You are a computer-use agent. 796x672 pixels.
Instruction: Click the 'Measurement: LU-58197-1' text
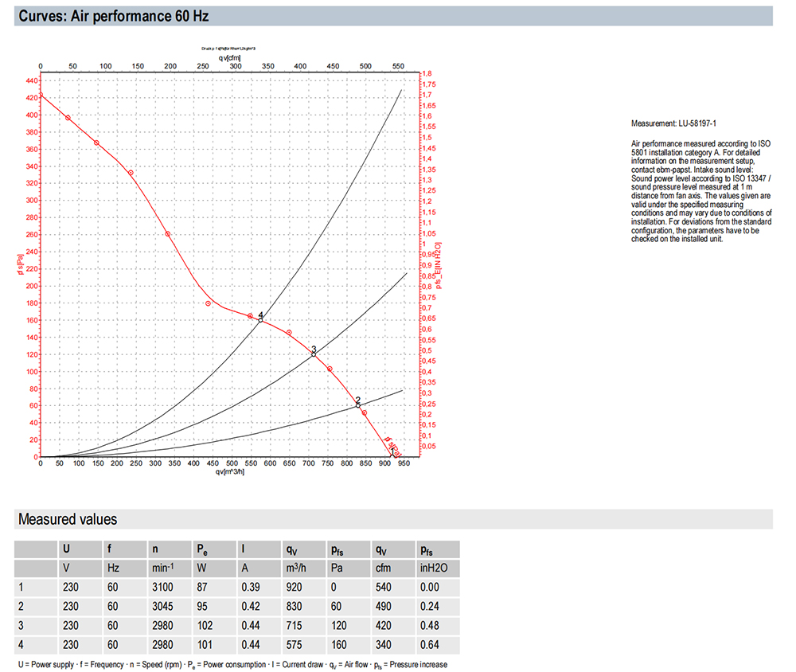click(673, 124)
